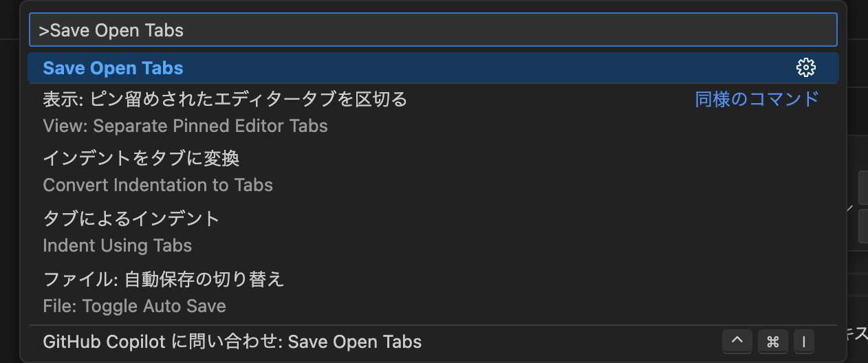
Task: Click Indent Using Tabs subtitle
Action: pyautogui.click(x=117, y=245)
